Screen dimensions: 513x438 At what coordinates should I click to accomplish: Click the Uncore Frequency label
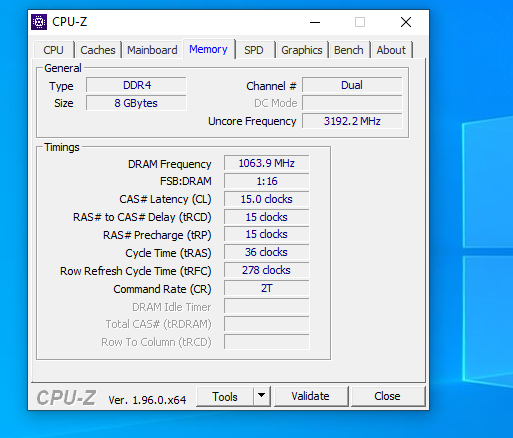[252, 121]
